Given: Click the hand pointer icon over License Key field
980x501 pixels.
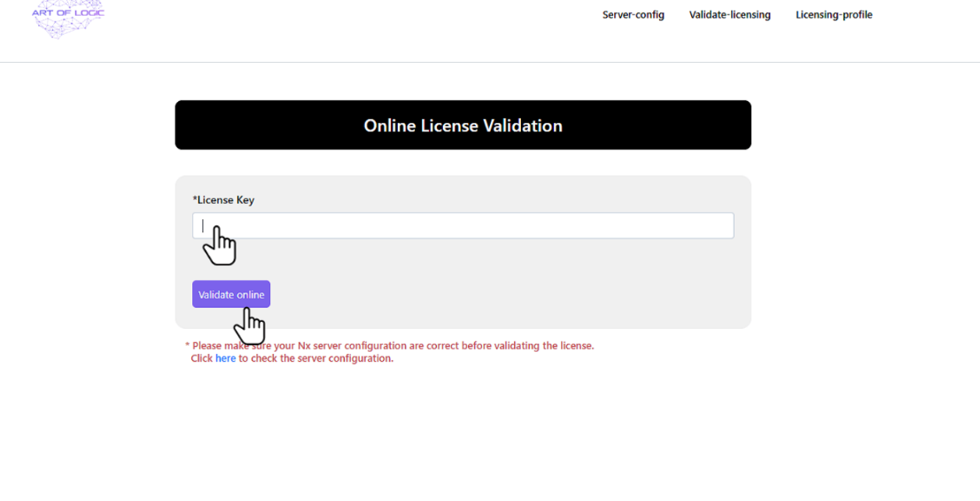Looking at the screenshot, I should (219, 246).
